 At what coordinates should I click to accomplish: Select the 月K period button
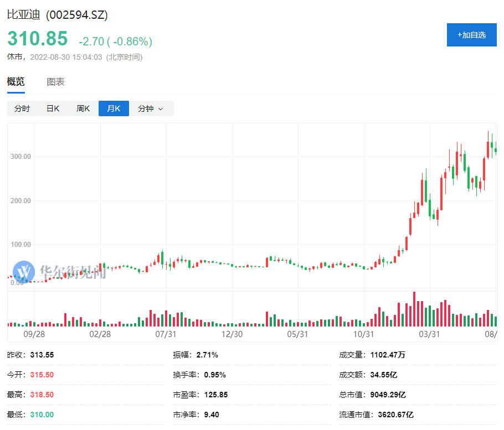click(x=114, y=108)
